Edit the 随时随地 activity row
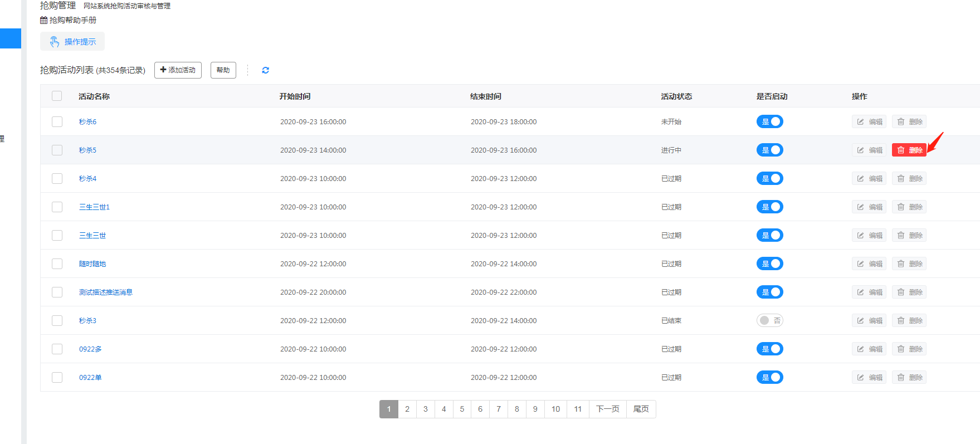Image resolution: width=980 pixels, height=444 pixels. [x=869, y=264]
